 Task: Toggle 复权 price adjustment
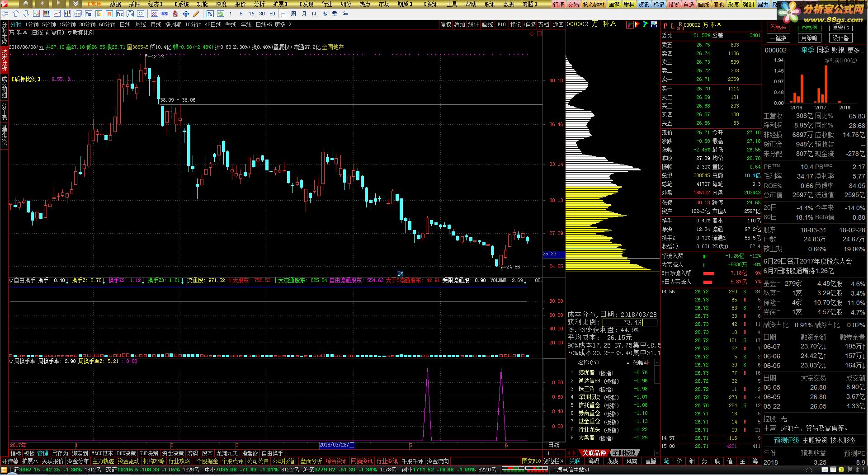(x=446, y=24)
